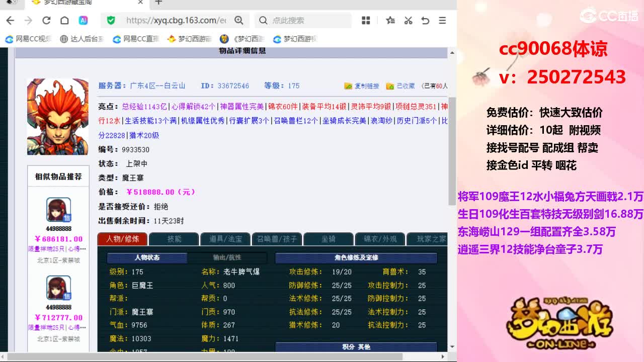Click the undo closed-tab arrow icon
This screenshot has width=644, height=362.
click(425, 21)
